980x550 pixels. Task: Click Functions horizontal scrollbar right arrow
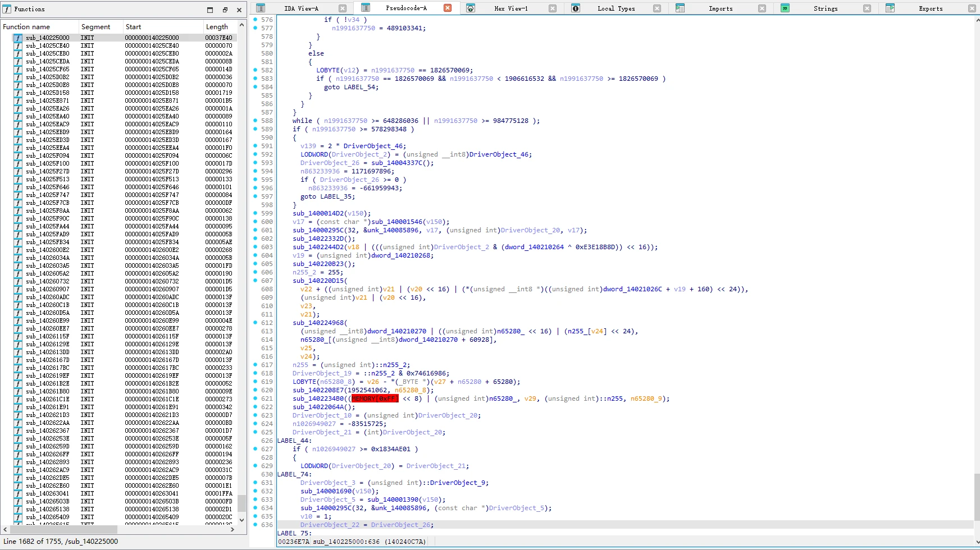pos(233,529)
